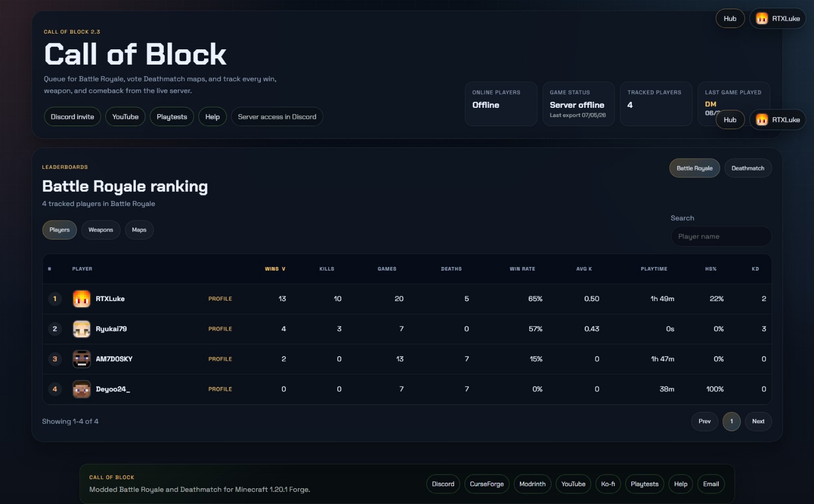
Task: Select the Players tab
Action: click(x=60, y=230)
